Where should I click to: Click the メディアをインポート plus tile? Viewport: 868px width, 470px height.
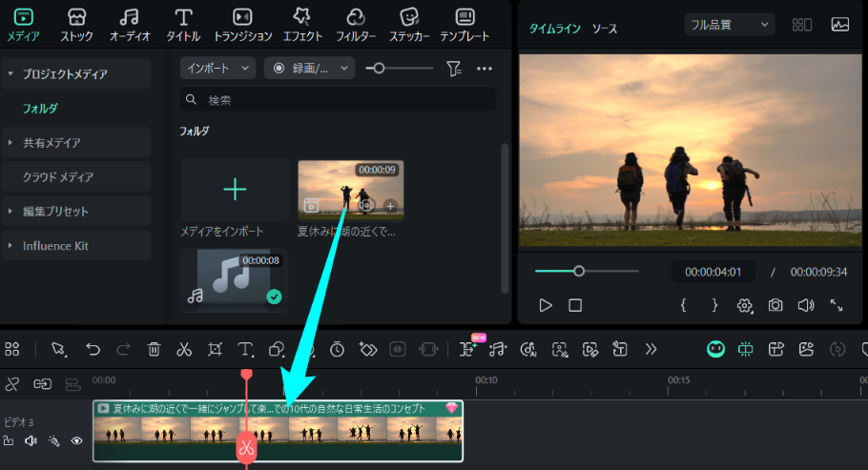coord(235,190)
